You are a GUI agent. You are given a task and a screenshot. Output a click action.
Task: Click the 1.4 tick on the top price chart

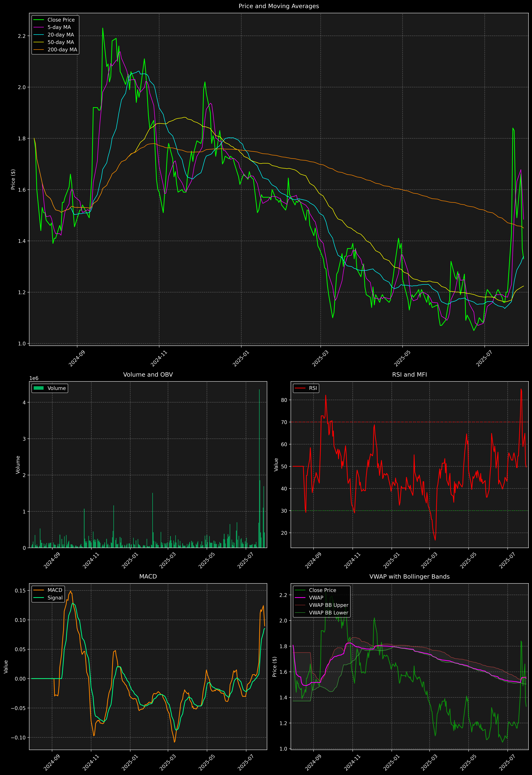tap(22, 241)
